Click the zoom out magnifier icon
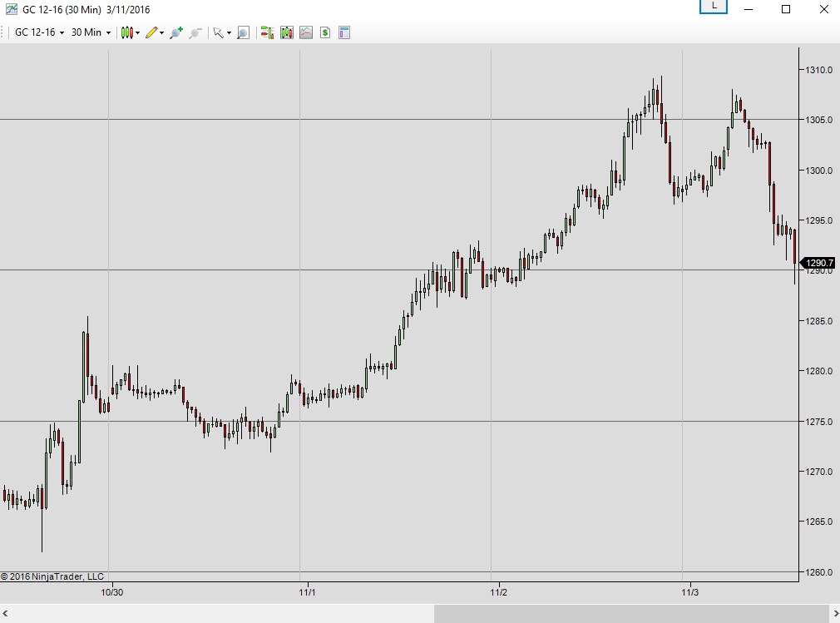The height and width of the screenshot is (623, 840). (x=195, y=32)
